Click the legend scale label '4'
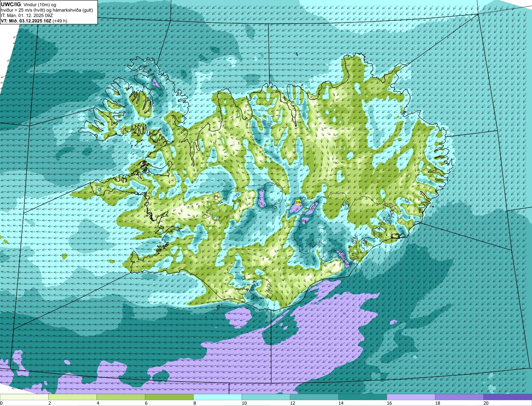This screenshot has width=532, height=406. 98,403
